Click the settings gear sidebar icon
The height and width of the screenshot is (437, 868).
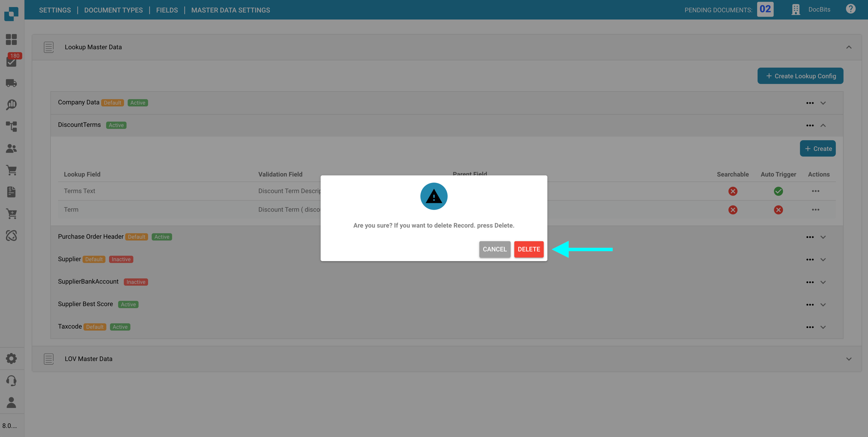[x=11, y=358]
